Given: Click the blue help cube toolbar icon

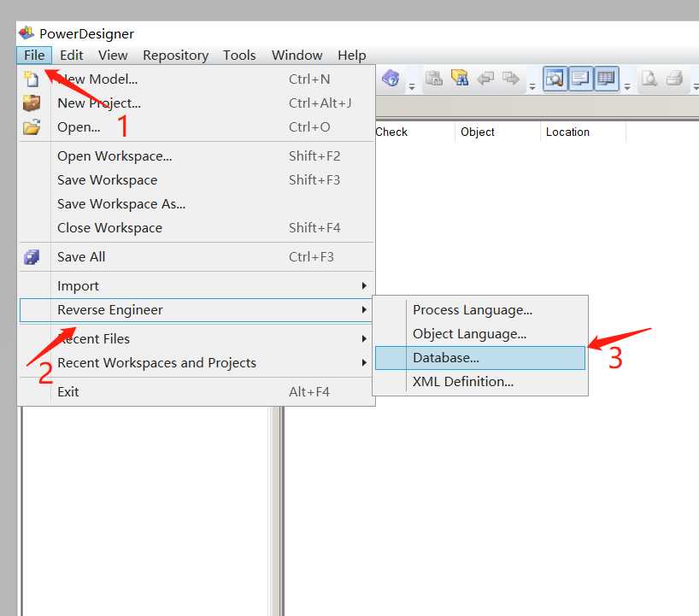Looking at the screenshot, I should tap(391, 79).
